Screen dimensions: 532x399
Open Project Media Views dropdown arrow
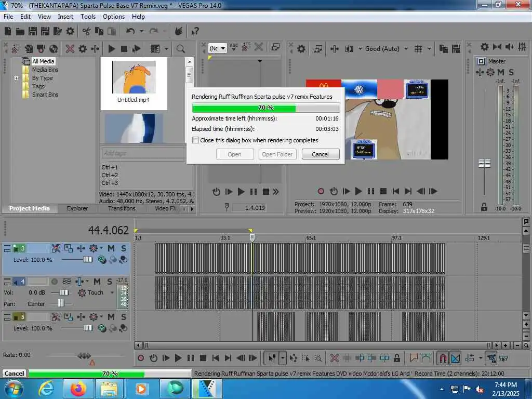(167, 49)
